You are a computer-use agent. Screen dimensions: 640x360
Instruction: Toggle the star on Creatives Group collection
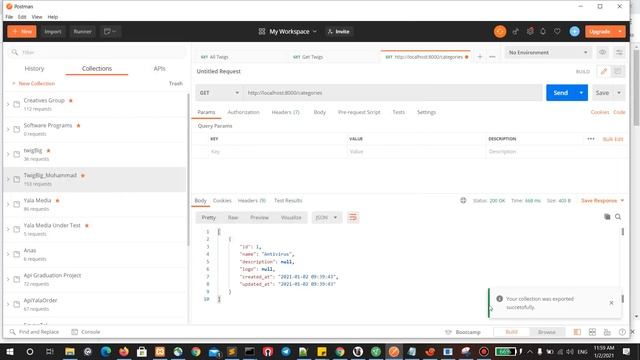click(x=71, y=100)
